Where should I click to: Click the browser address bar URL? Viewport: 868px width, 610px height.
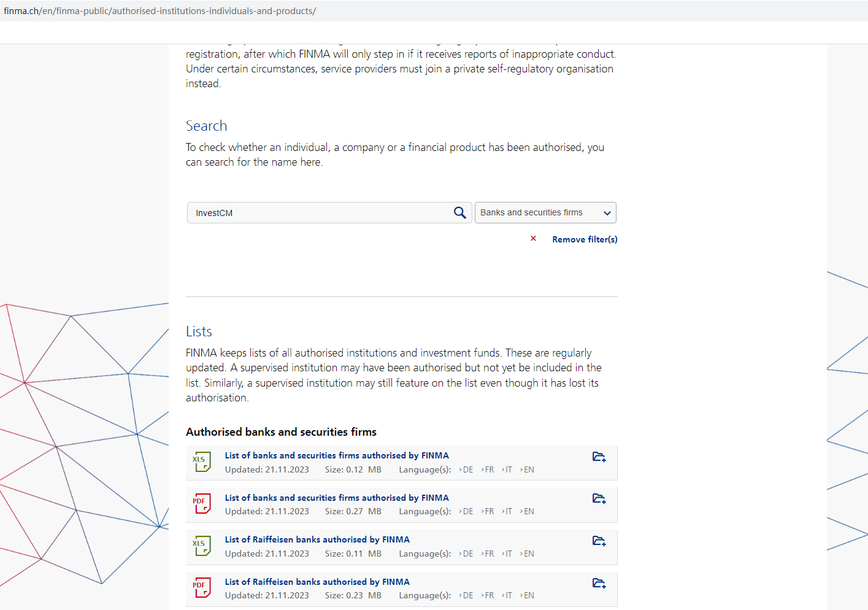pos(159,11)
